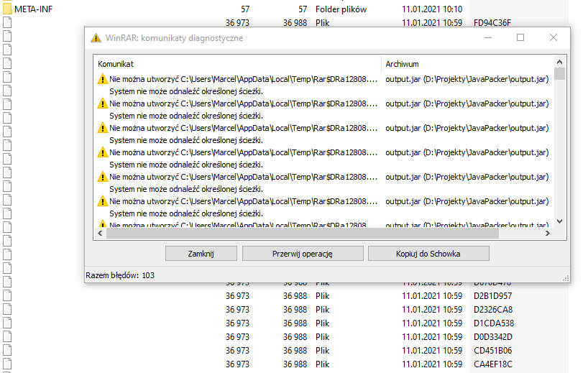Click the window resize grip in status bar

pos(566,278)
